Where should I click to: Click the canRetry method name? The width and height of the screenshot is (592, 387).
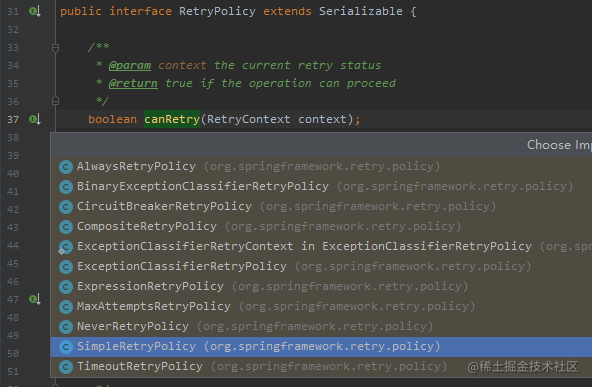[x=172, y=119]
